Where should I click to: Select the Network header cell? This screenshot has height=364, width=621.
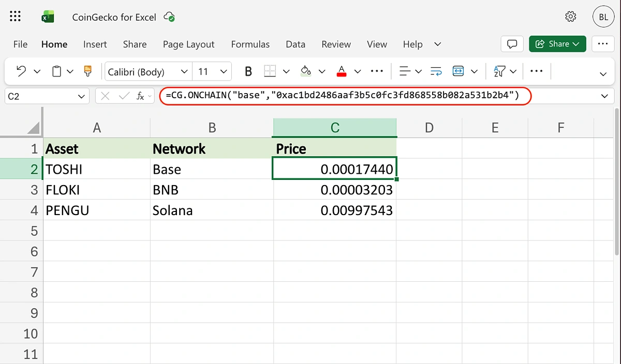(x=212, y=148)
